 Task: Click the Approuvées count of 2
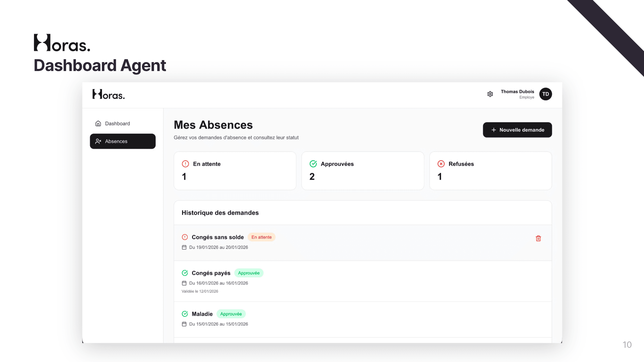312,177
